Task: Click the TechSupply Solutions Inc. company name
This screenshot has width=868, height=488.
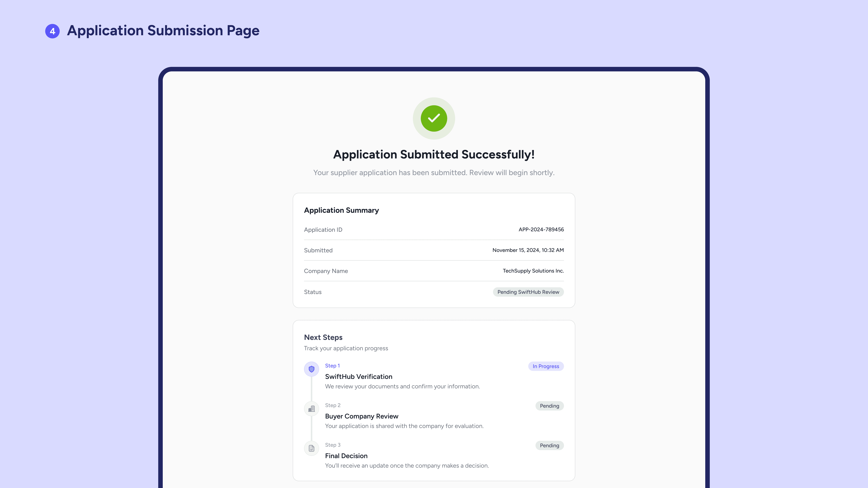Action: click(533, 271)
